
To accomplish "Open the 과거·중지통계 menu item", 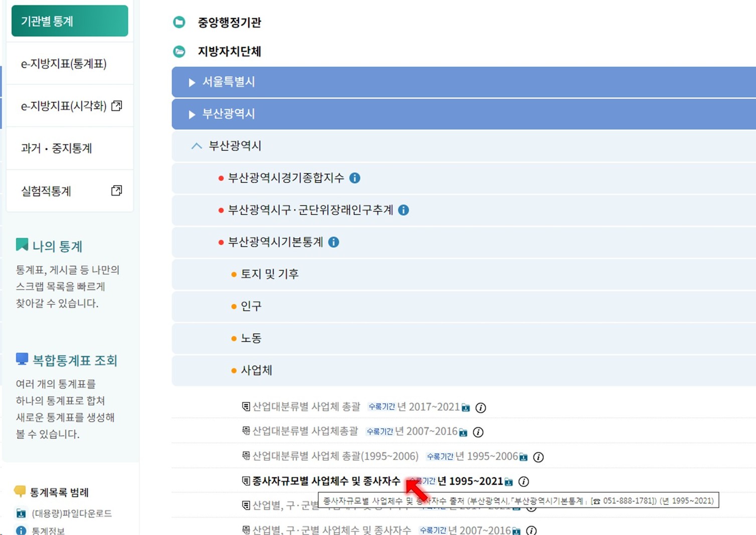I will pos(70,148).
